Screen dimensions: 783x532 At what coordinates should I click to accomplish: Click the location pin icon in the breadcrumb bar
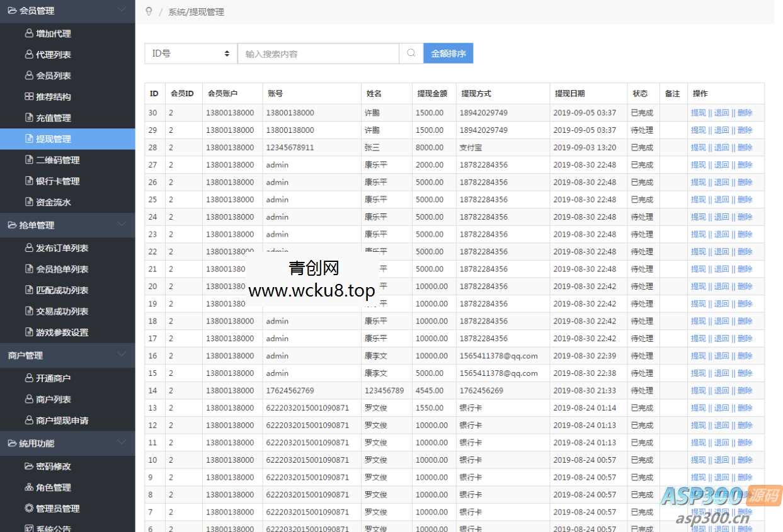[149, 11]
